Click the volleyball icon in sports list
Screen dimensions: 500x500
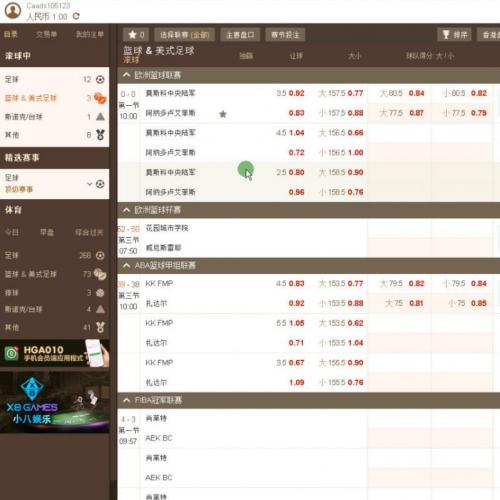coord(100,293)
